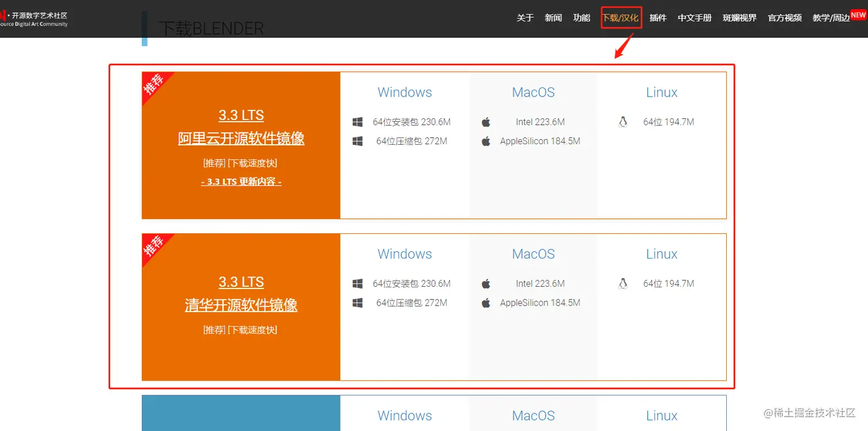This screenshot has height=431, width=868.
Task: Click Windows heading in Tsinghua card
Action: coord(405,254)
